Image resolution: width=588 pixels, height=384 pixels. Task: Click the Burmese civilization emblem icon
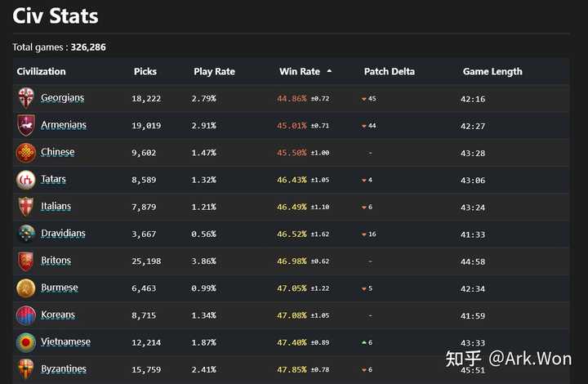[26, 288]
